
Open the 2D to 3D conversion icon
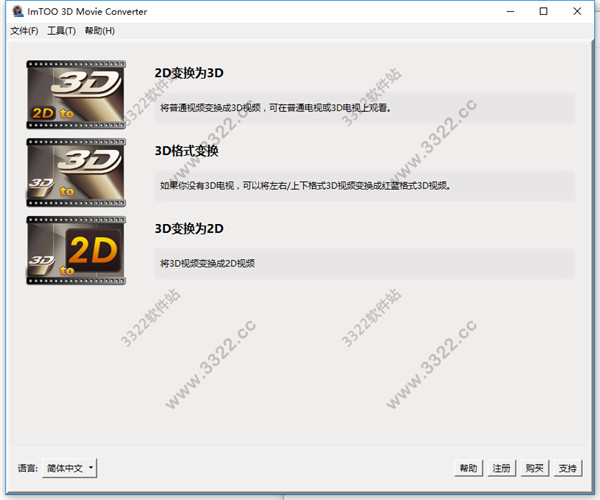click(x=76, y=94)
